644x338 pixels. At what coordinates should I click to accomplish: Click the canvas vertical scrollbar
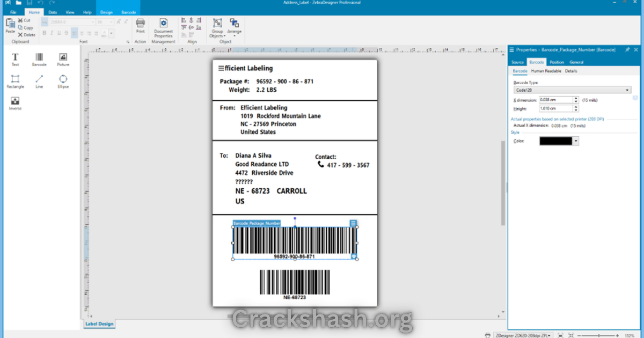click(x=503, y=182)
